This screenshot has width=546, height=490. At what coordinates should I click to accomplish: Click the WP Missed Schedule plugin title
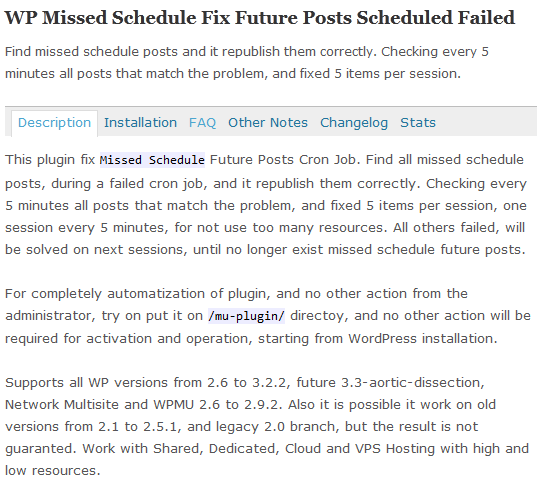click(x=260, y=17)
